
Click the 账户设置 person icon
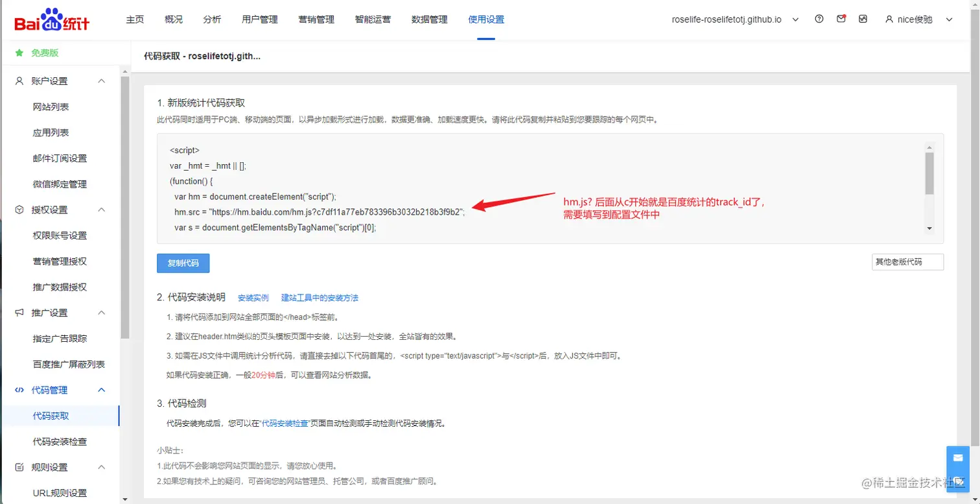click(19, 81)
